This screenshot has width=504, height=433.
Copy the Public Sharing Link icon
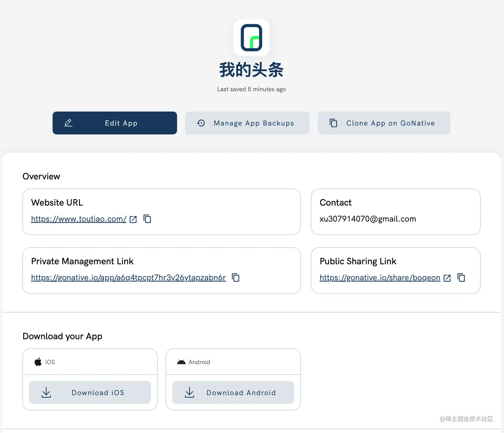(x=461, y=277)
